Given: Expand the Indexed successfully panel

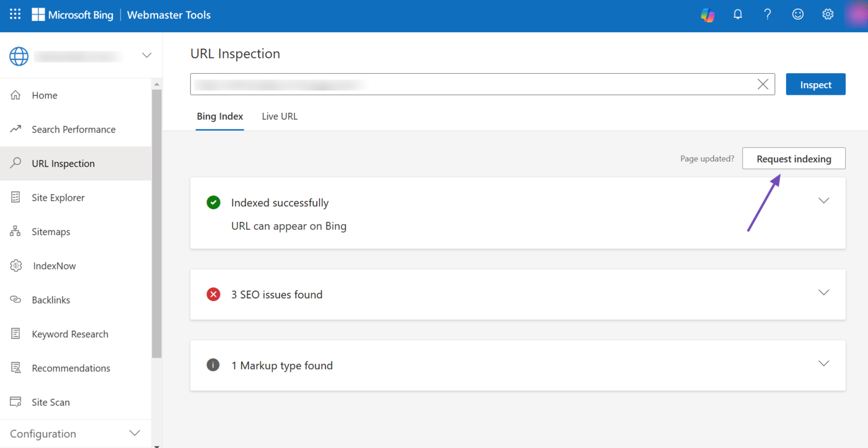Looking at the screenshot, I should point(823,201).
